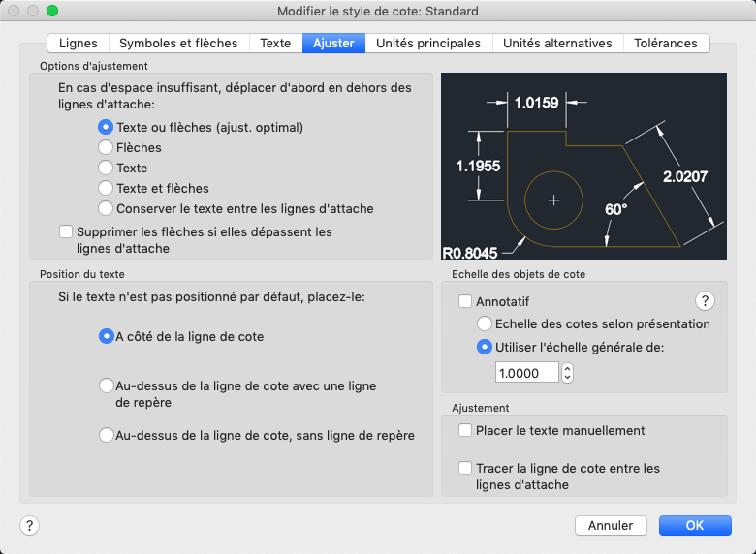Image resolution: width=756 pixels, height=554 pixels.
Task: Tick the Annotatif checkbox
Action: (x=465, y=301)
